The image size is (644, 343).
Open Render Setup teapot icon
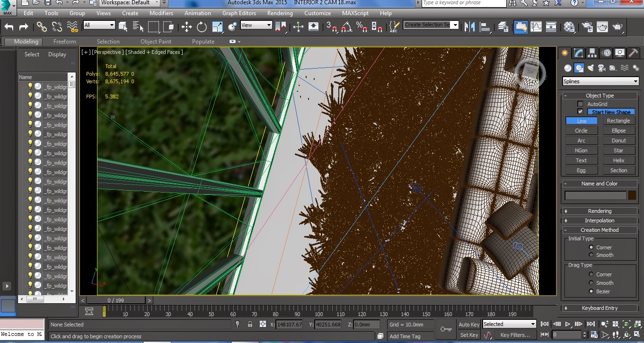587,27
